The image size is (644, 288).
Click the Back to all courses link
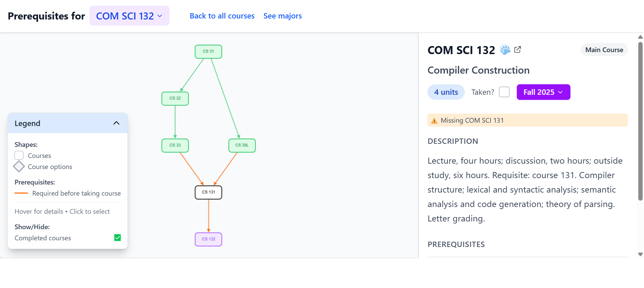[x=222, y=15]
